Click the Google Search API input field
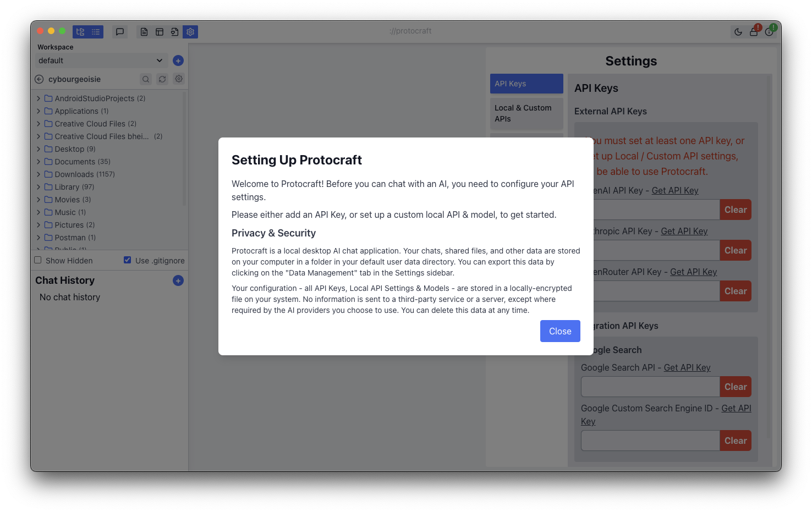Screen dimensions: 812x512 (x=650, y=387)
